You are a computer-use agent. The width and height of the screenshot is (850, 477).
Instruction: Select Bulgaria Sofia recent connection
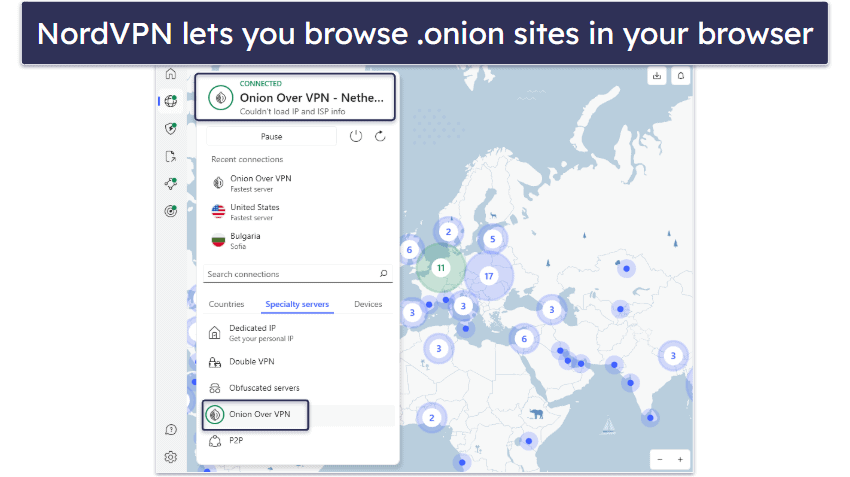298,241
